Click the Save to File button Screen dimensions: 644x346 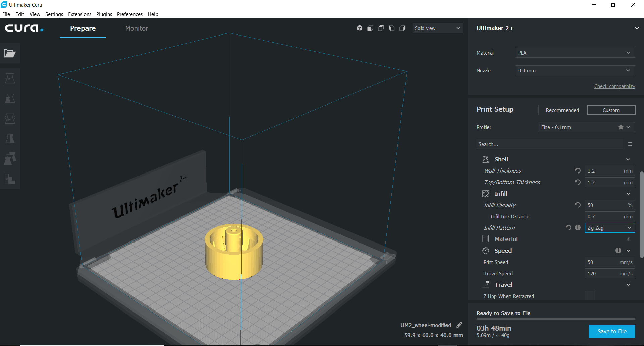[612, 331]
